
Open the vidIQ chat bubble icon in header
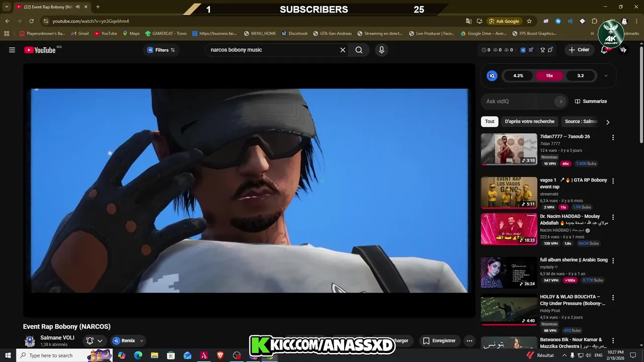[x=550, y=50]
